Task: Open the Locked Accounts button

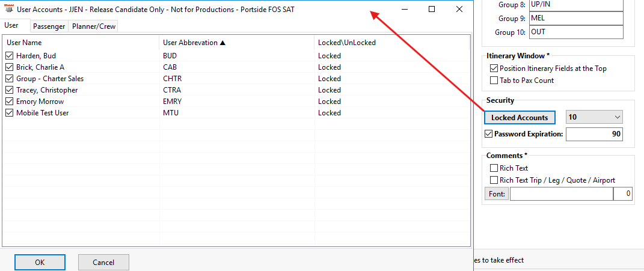Action: coord(520,117)
